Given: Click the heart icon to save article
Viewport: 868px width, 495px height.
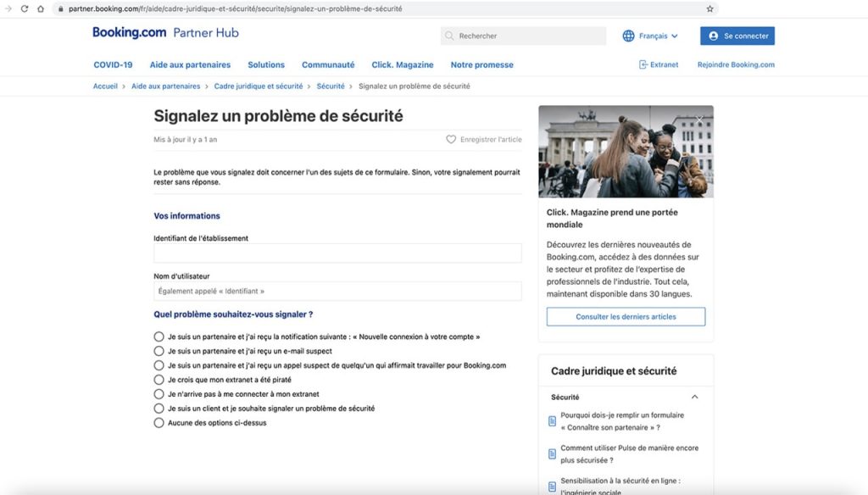Looking at the screenshot, I should pyautogui.click(x=451, y=140).
